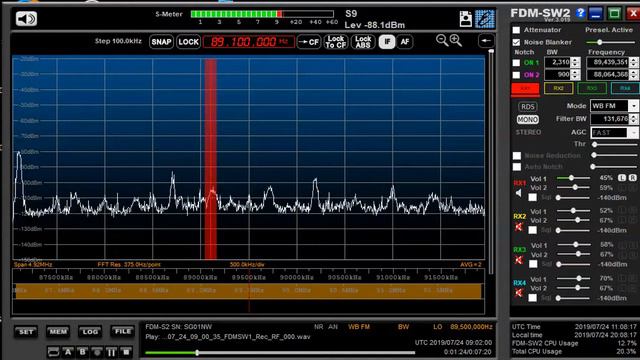Open the SET settings button
Screen dimensions: 640x360
tap(26, 332)
